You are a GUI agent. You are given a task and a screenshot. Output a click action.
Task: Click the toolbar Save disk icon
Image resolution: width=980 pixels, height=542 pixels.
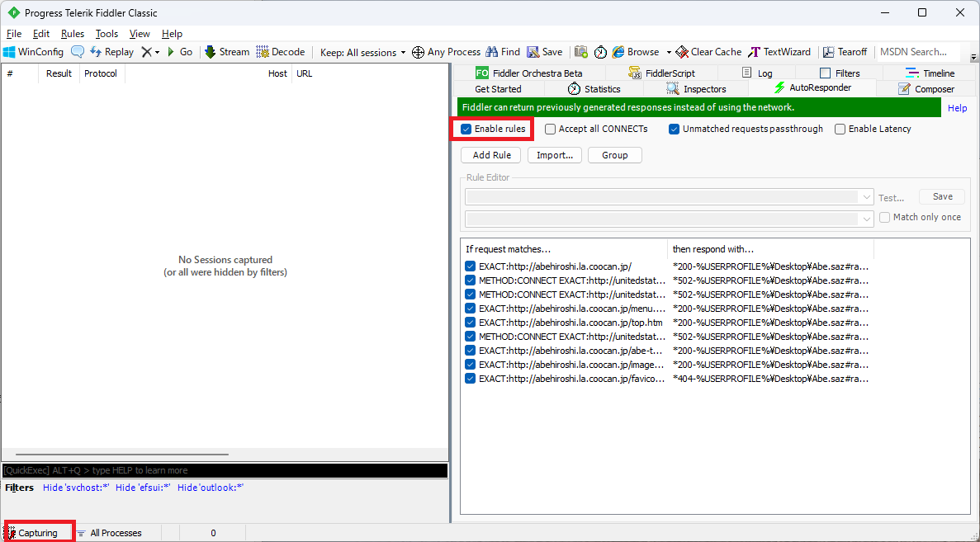point(533,52)
